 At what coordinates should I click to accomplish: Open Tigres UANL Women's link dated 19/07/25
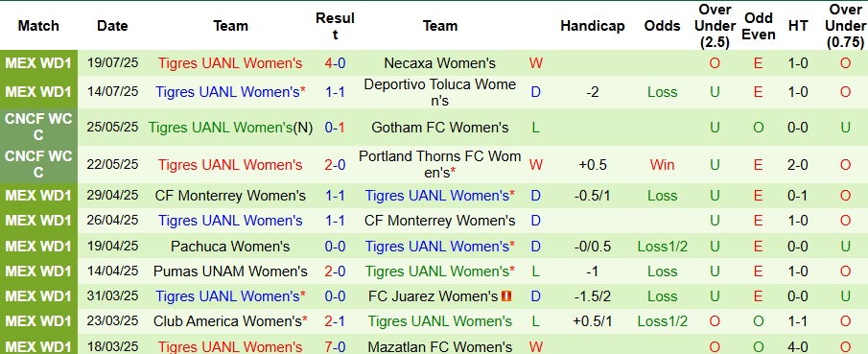[230, 63]
